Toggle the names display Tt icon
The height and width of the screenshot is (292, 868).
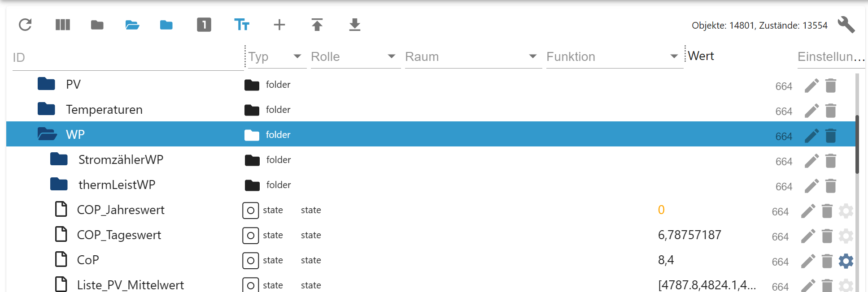click(242, 25)
